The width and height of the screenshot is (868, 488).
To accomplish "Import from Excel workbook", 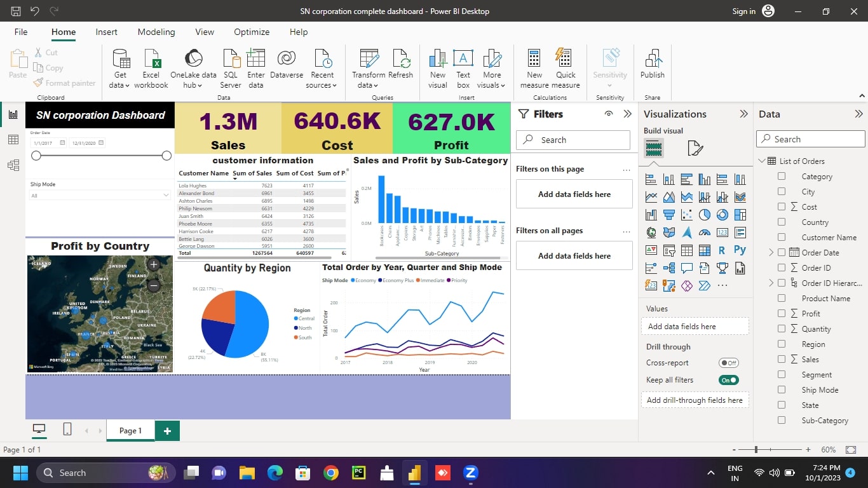I will click(151, 69).
